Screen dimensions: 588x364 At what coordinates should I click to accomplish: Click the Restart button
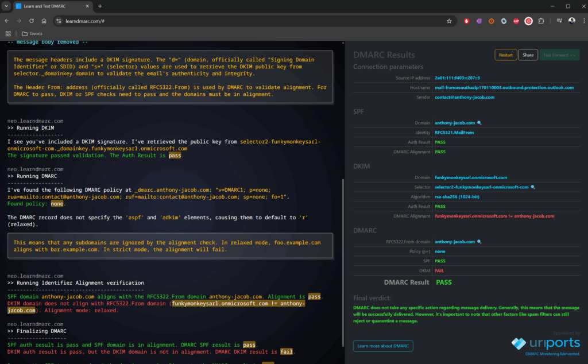[x=505, y=55]
